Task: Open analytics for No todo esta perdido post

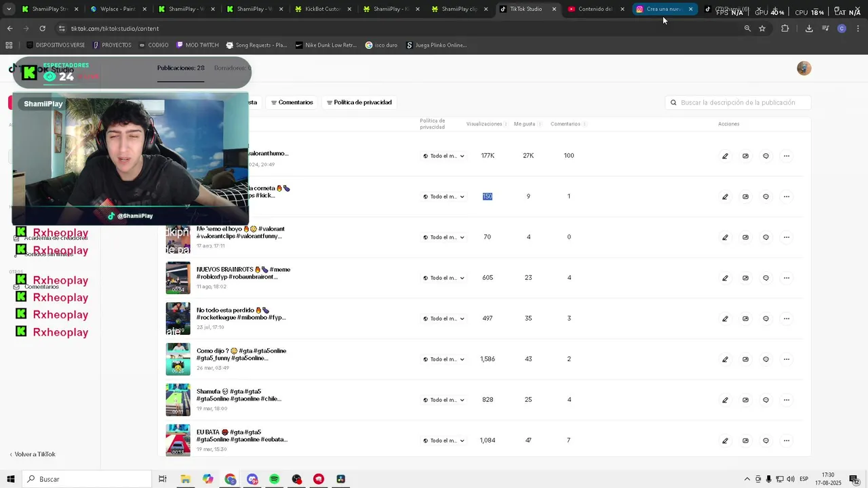Action: pyautogui.click(x=745, y=319)
